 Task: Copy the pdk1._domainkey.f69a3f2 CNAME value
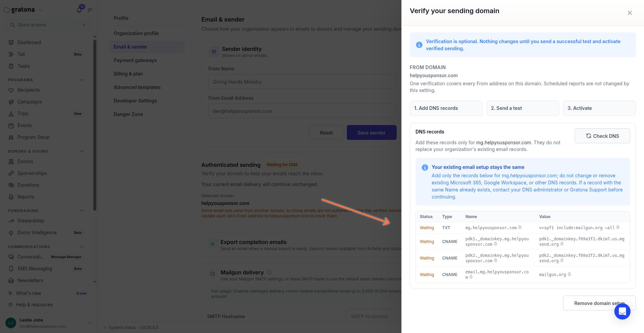tap(562, 244)
